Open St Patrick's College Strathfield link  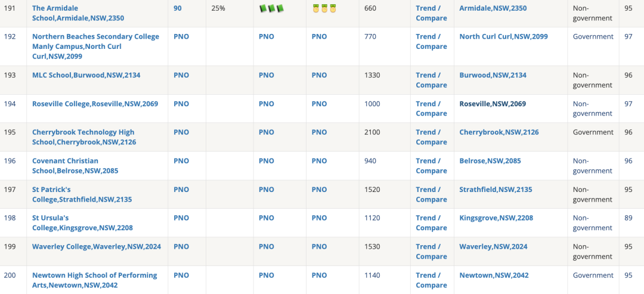tap(82, 194)
